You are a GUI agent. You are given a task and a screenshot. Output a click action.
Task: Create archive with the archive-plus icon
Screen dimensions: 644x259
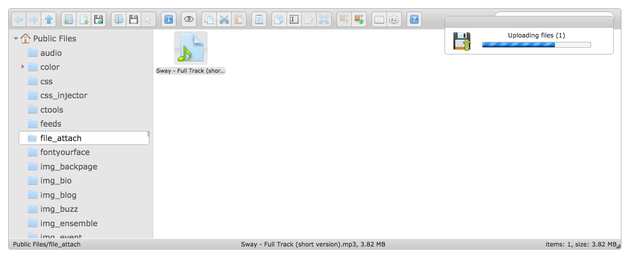[359, 19]
